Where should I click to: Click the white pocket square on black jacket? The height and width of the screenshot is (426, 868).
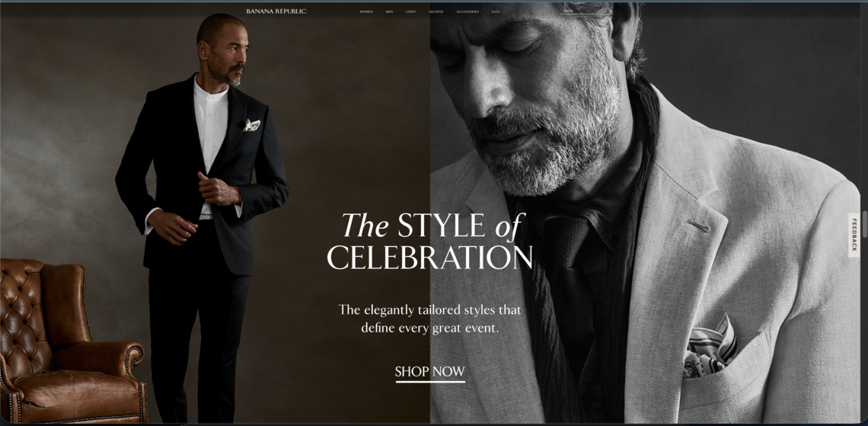252,125
